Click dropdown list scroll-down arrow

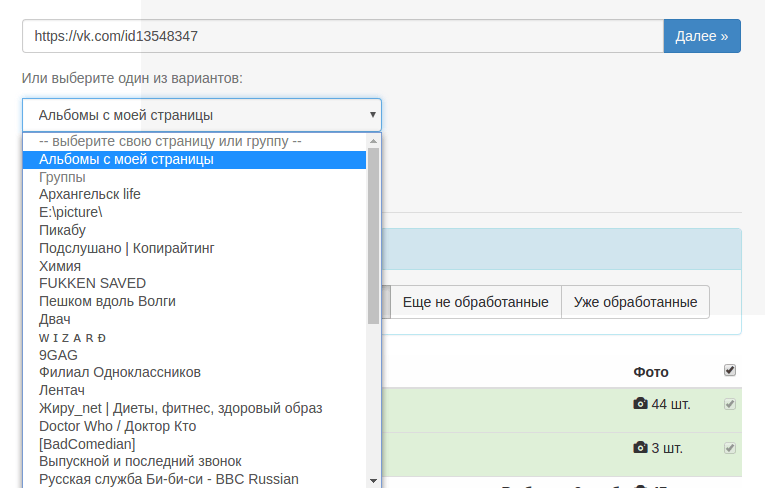374,481
